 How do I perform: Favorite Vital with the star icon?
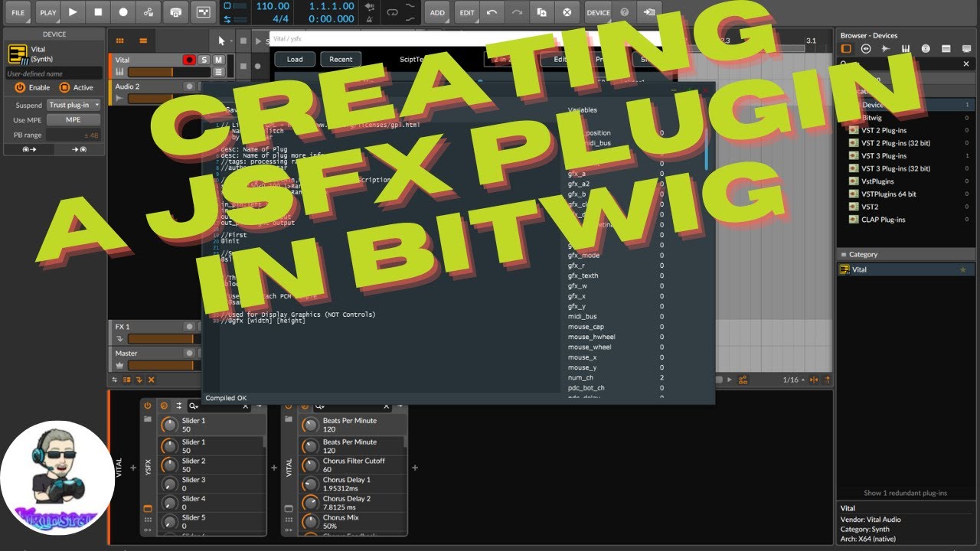[962, 269]
